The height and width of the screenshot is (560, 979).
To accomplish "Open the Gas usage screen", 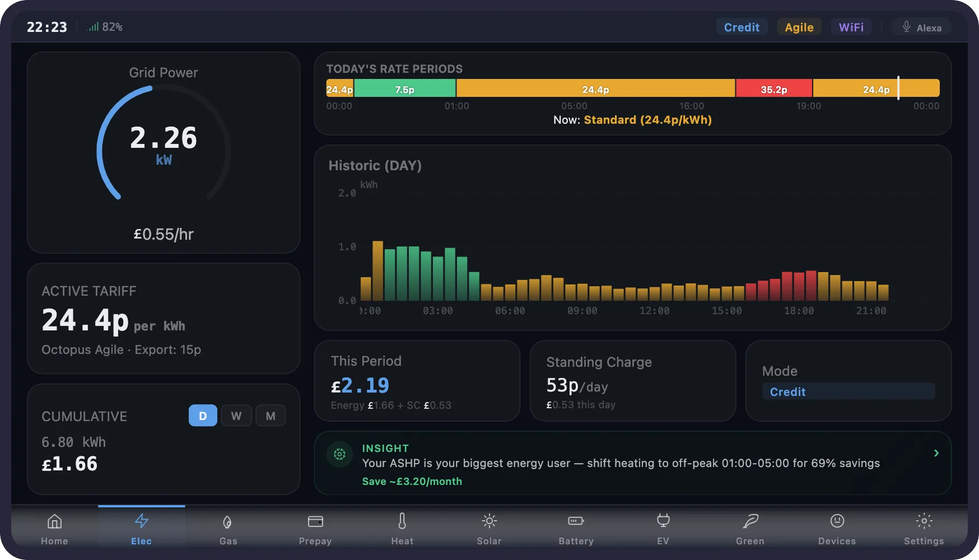I will 228,528.
